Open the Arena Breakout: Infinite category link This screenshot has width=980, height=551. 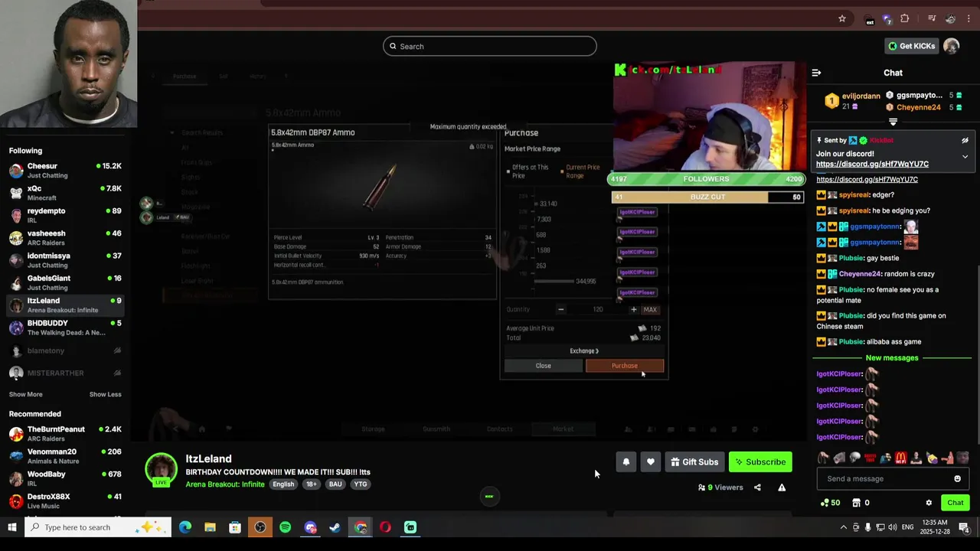click(x=225, y=484)
